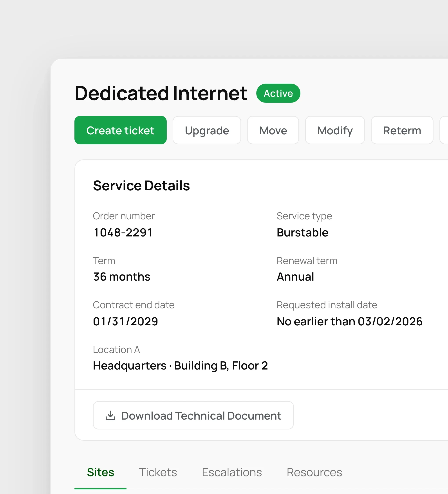Click the Create ticket button
The height and width of the screenshot is (494, 448).
(120, 130)
